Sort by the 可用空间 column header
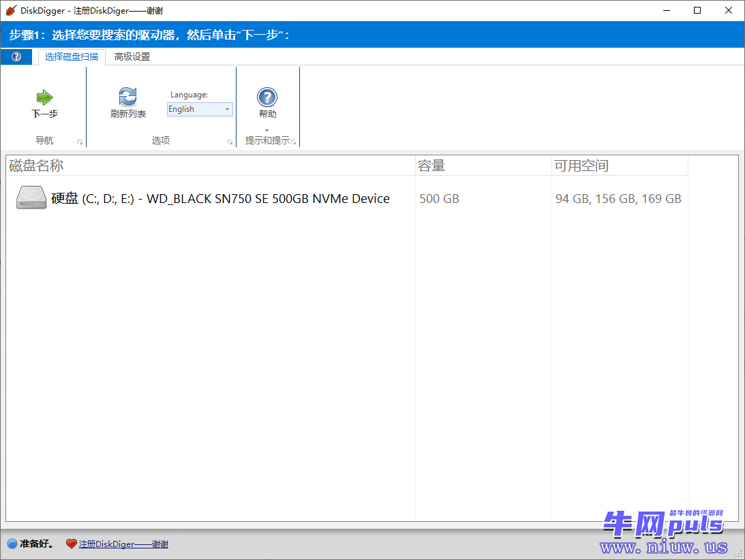The image size is (745, 560). (620, 166)
